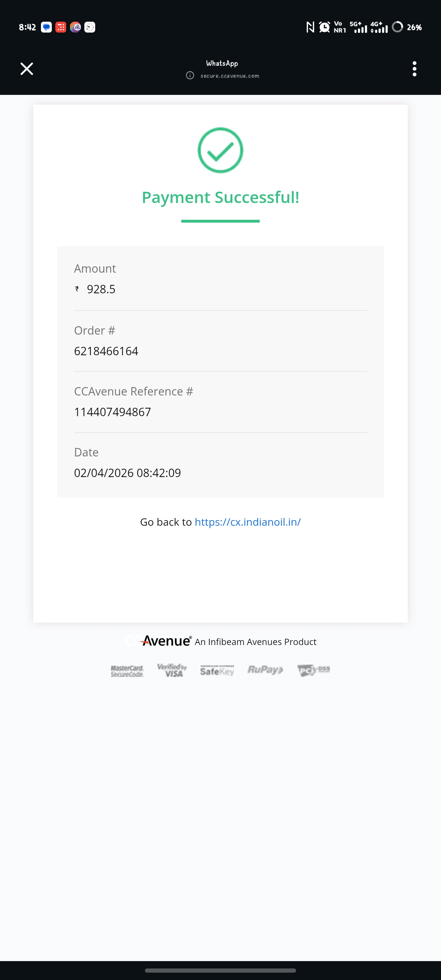The image size is (441, 980).
Task: Tap the gesture navigation bar at bottom
Action: click(x=220, y=970)
